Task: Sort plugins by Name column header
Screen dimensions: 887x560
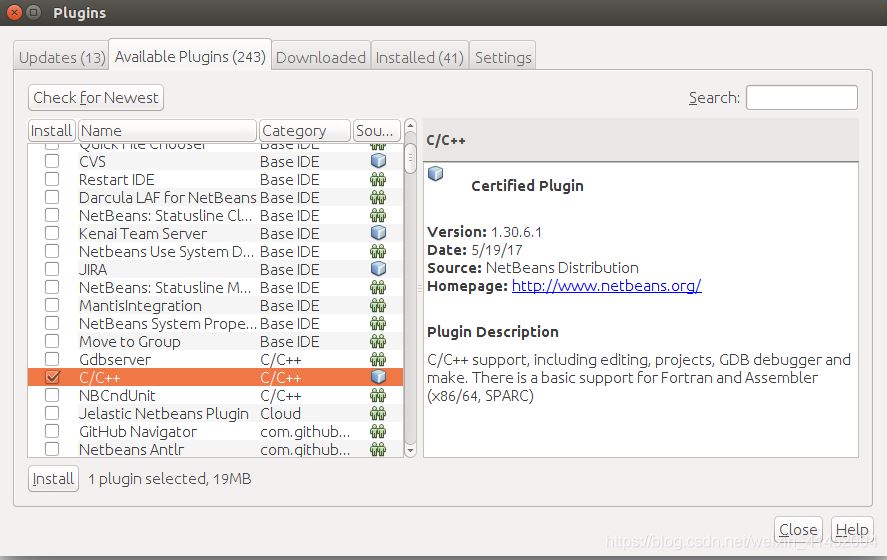Action: 167,130
